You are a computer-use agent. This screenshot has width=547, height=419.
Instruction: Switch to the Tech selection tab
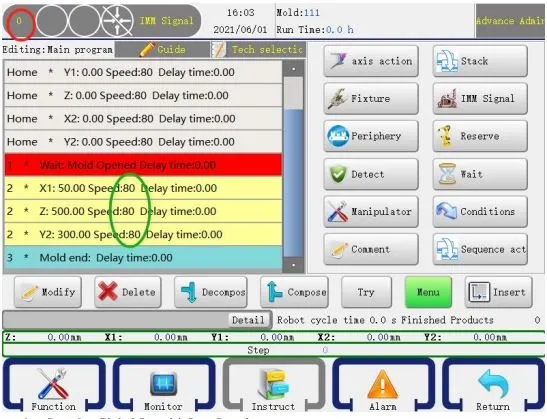[x=258, y=50]
